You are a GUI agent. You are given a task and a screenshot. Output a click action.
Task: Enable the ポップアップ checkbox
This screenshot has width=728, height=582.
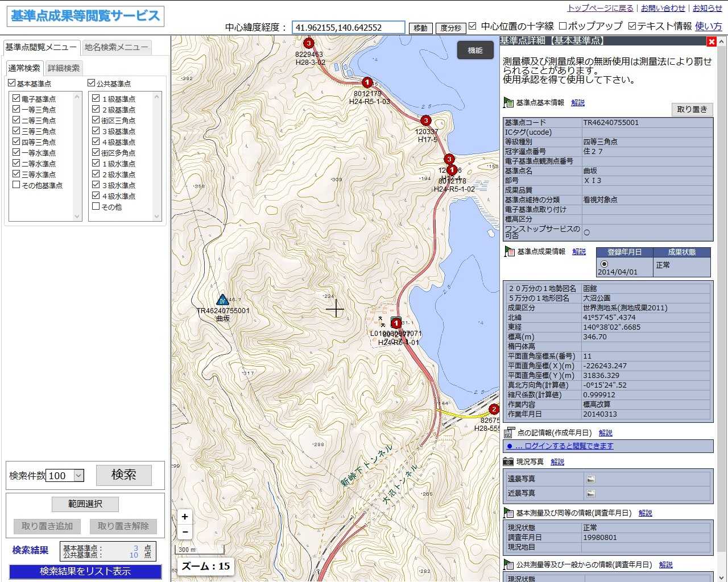click(562, 26)
